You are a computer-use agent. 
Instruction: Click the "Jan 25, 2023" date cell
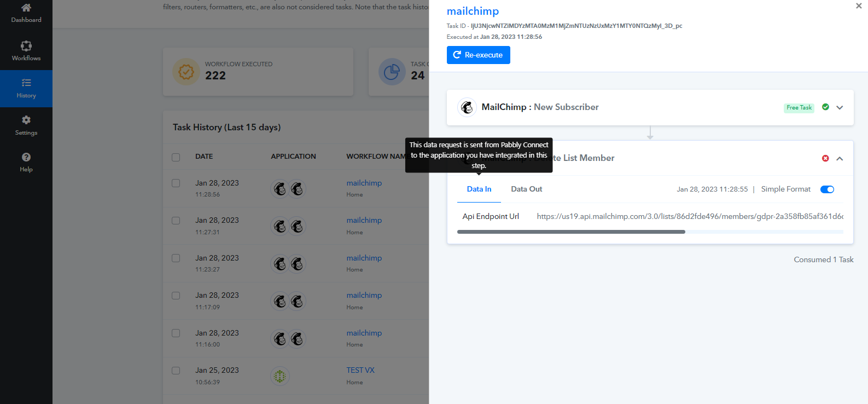tap(217, 370)
